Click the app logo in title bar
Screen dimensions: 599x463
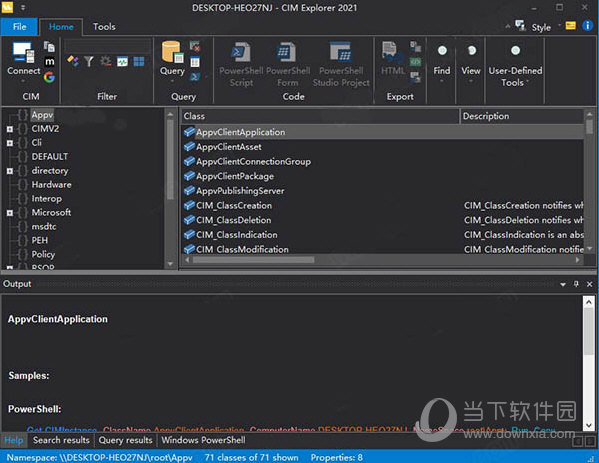pyautogui.click(x=7, y=7)
